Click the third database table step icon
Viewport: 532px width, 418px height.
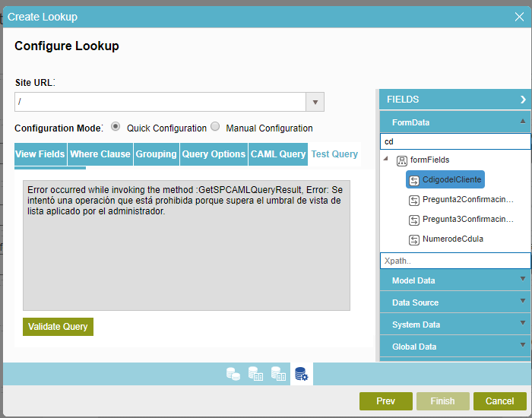click(x=279, y=374)
